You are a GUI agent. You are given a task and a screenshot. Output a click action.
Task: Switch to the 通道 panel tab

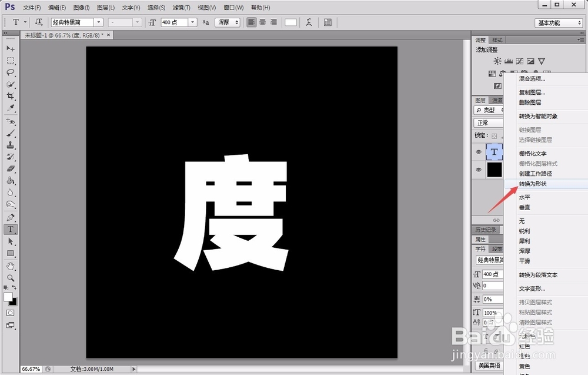pyautogui.click(x=496, y=100)
